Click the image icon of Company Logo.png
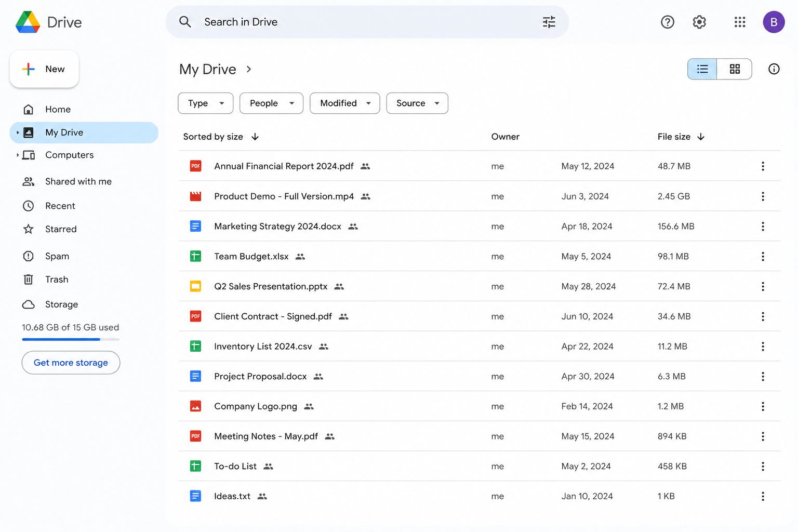 [195, 406]
